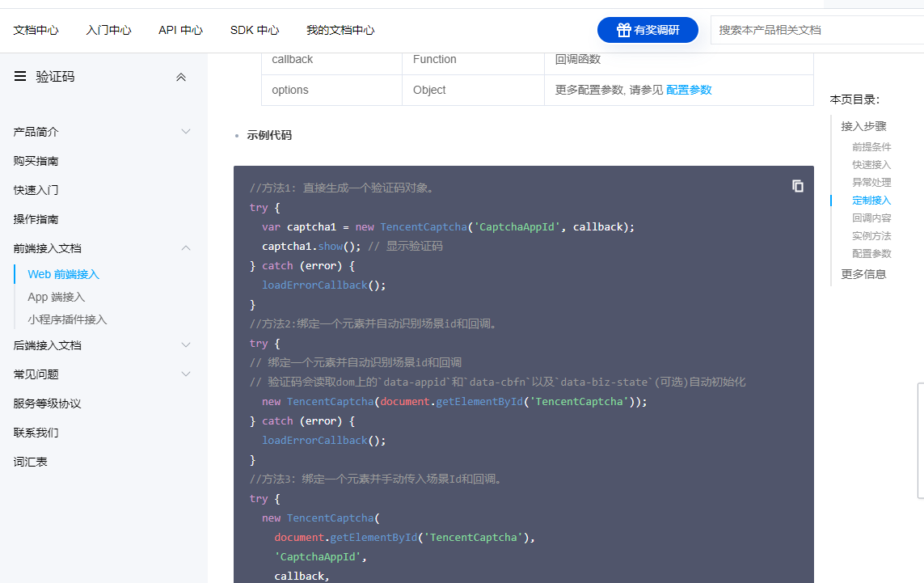The height and width of the screenshot is (583, 924).
Task: Click the options table cell
Action: [x=331, y=90]
